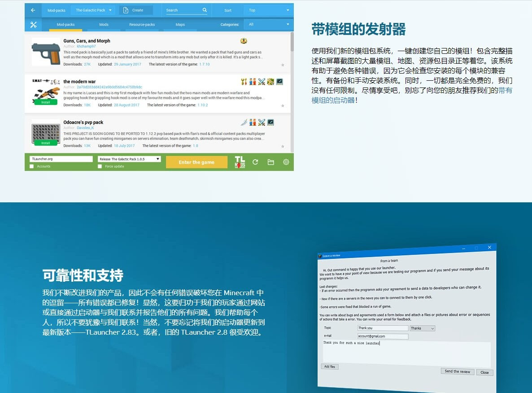This screenshot has width=532, height=393.
Task: Open the Release The Galactic Pack version dropdown
Action: click(129, 158)
